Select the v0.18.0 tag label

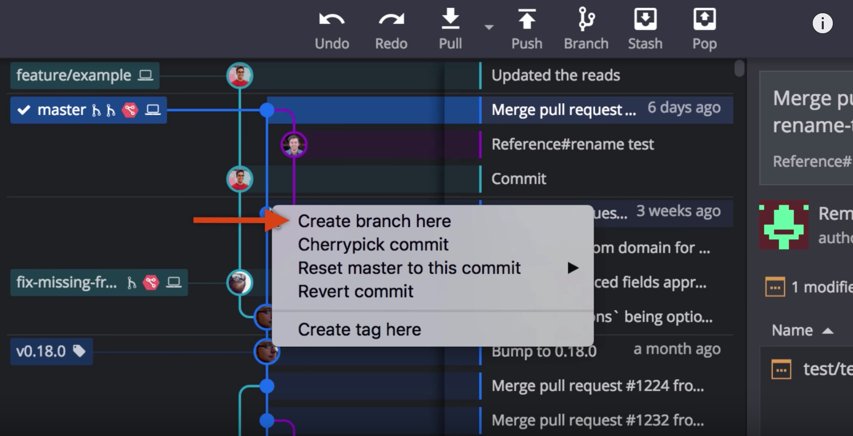pyautogui.click(x=51, y=352)
